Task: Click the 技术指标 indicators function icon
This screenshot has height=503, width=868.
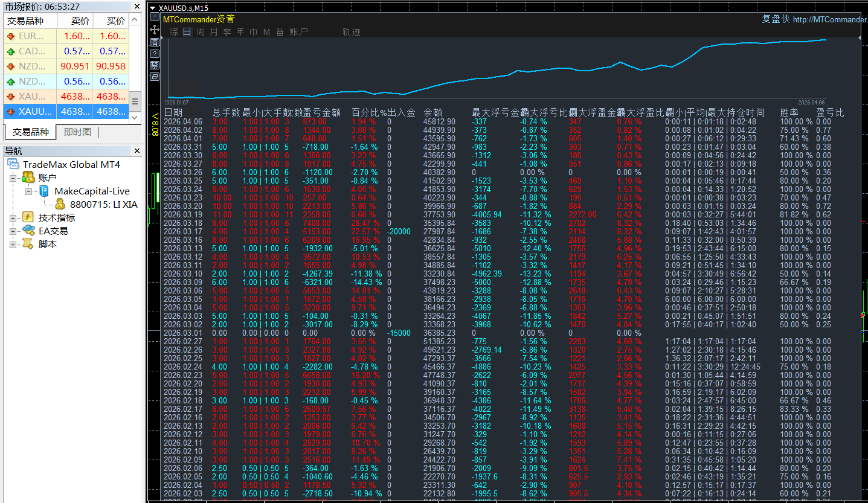Action: 28,217
